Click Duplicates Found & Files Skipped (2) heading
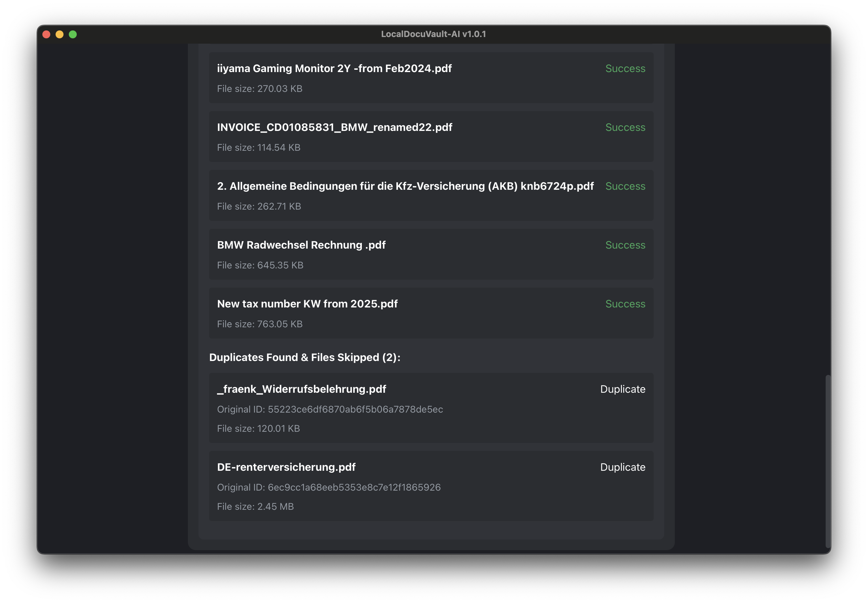 [305, 357]
